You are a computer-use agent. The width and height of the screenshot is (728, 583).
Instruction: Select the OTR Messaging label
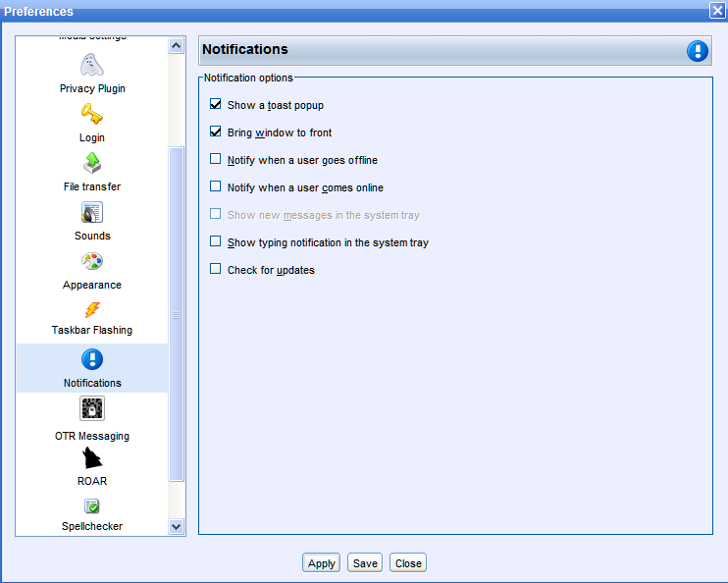tap(92, 436)
